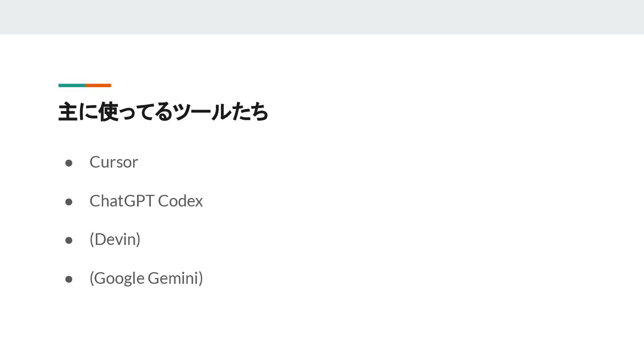The image size is (644, 362).
Task: Click the ChatGPT Codex list item
Action: tap(146, 201)
